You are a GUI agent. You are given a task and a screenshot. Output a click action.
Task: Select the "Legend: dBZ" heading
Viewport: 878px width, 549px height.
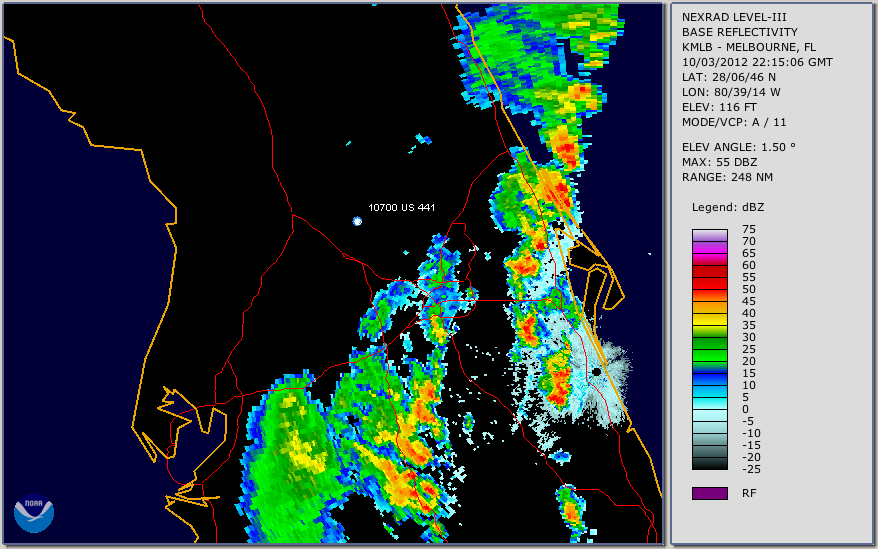tap(728, 207)
